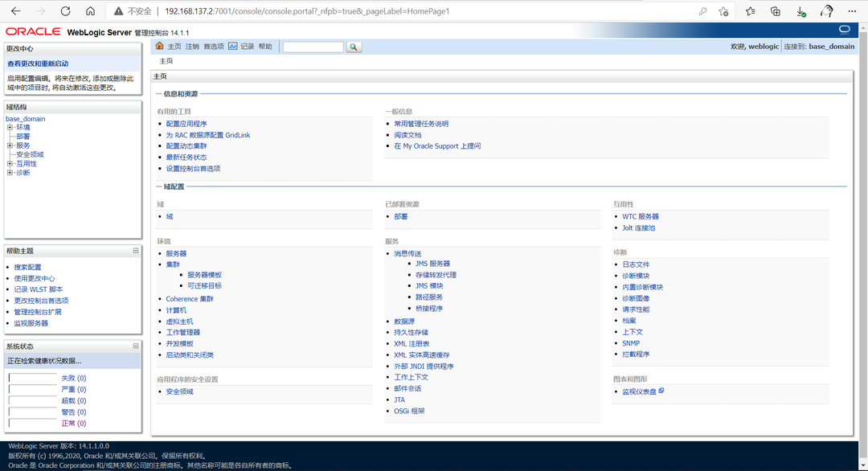Open the browser downloads icon
Viewport: 868px width, 471px height.
click(x=801, y=11)
